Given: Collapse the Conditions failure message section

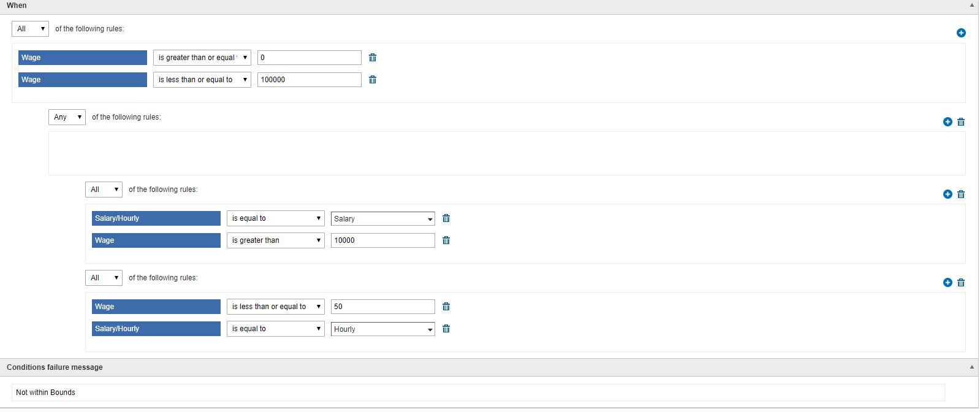Looking at the screenshot, I should (971, 367).
